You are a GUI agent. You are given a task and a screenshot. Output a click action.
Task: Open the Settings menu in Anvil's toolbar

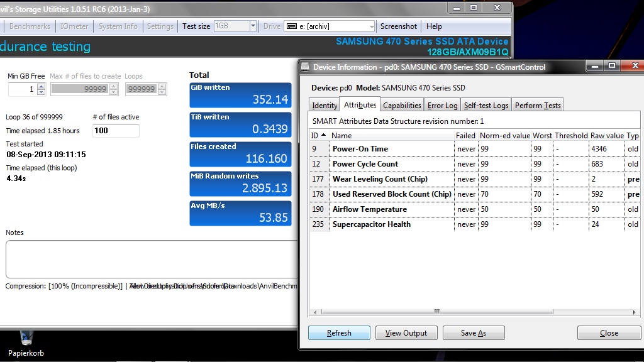pyautogui.click(x=160, y=26)
